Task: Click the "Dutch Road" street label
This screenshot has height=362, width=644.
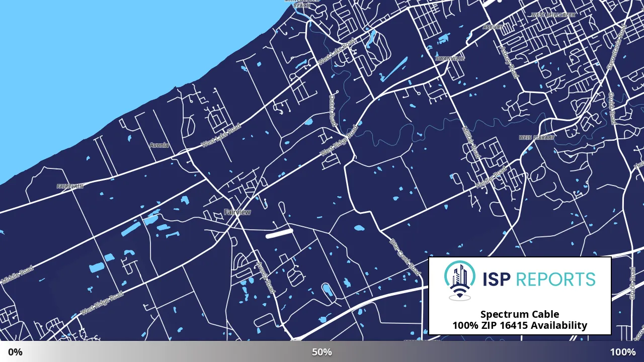Action: tap(333, 111)
